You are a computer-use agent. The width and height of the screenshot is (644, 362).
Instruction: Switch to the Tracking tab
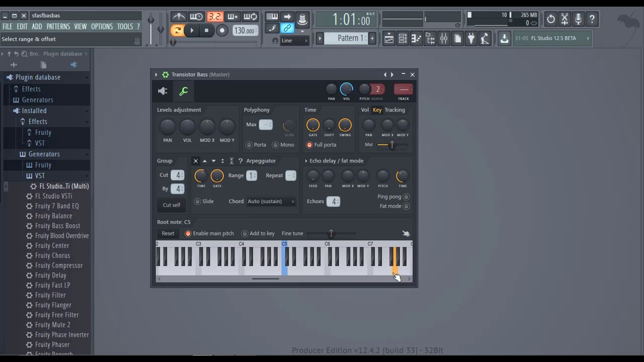point(395,110)
